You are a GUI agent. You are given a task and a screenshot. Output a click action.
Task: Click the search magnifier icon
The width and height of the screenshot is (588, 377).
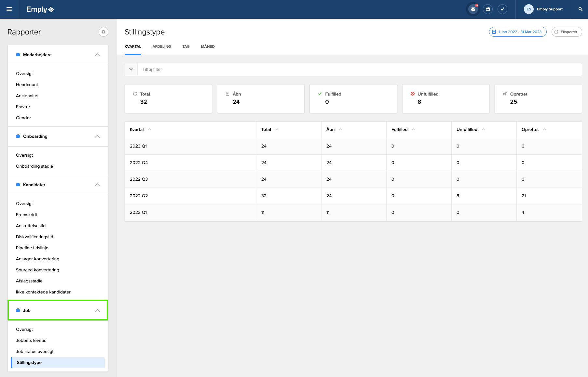point(580,9)
